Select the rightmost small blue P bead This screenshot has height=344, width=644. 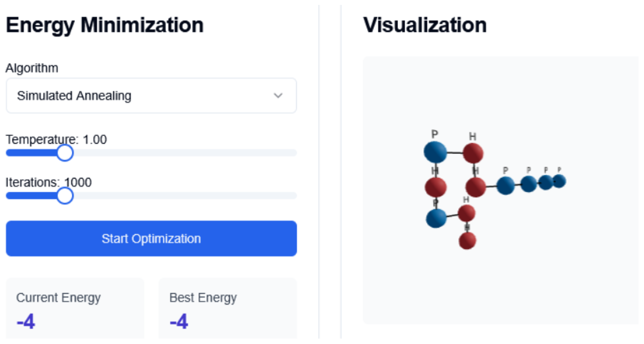559,181
